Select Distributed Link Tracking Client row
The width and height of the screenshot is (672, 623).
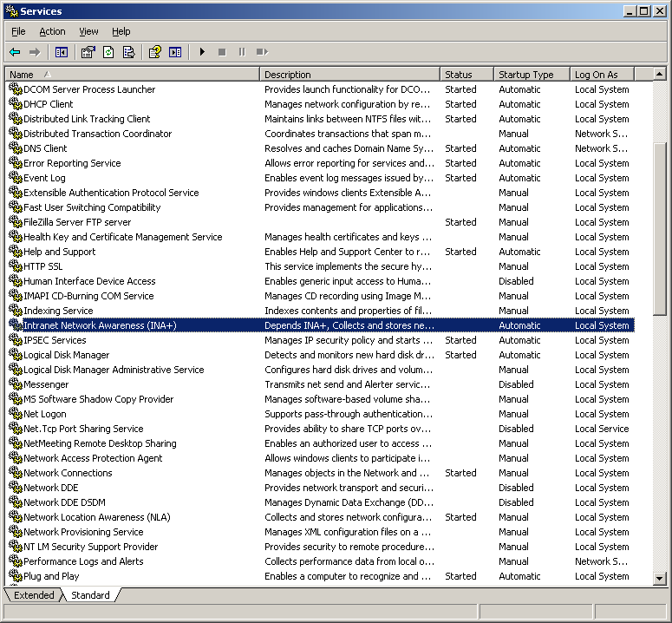click(322, 119)
